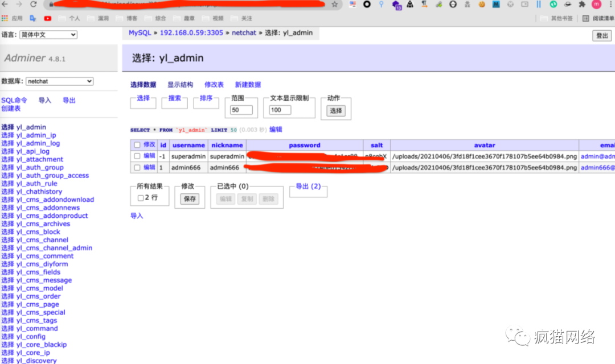615x364 pixels.
Task: Check the 2 行 all-results checkbox
Action: click(141, 198)
